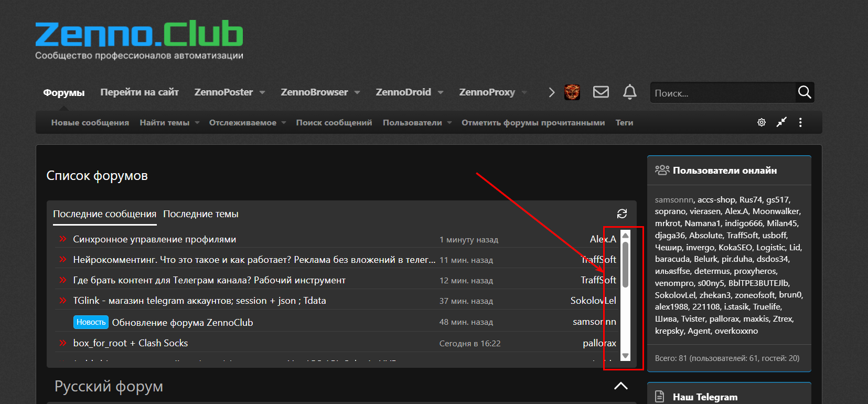
Task: Open the ZennoBrowser navigation item
Action: tap(314, 92)
